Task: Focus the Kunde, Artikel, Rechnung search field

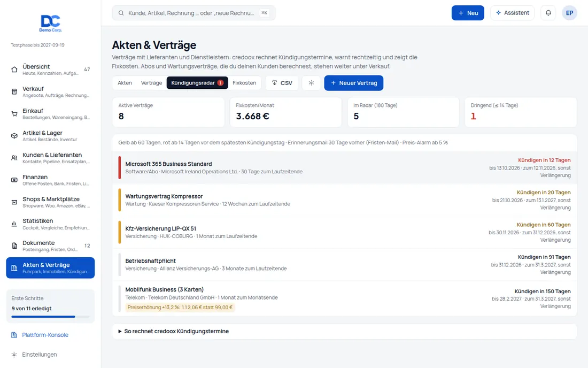Action: point(194,13)
